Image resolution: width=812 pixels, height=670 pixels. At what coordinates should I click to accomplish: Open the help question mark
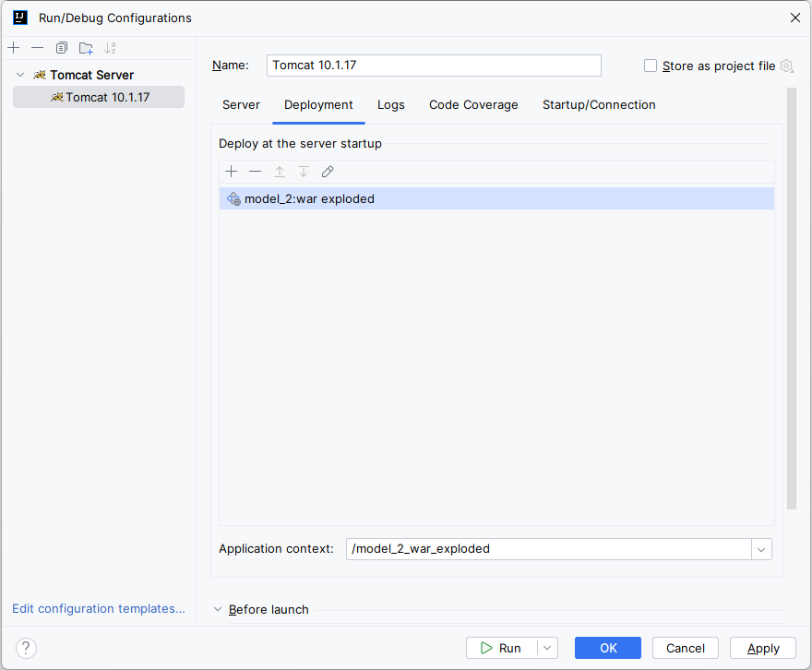[x=26, y=648]
